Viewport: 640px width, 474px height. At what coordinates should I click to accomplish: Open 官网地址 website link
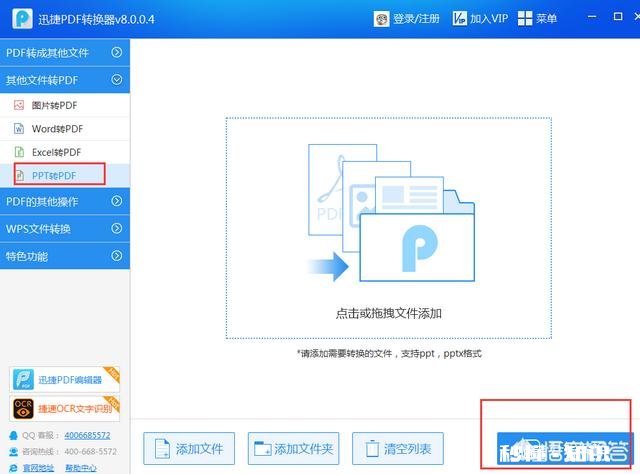[x=38, y=468]
